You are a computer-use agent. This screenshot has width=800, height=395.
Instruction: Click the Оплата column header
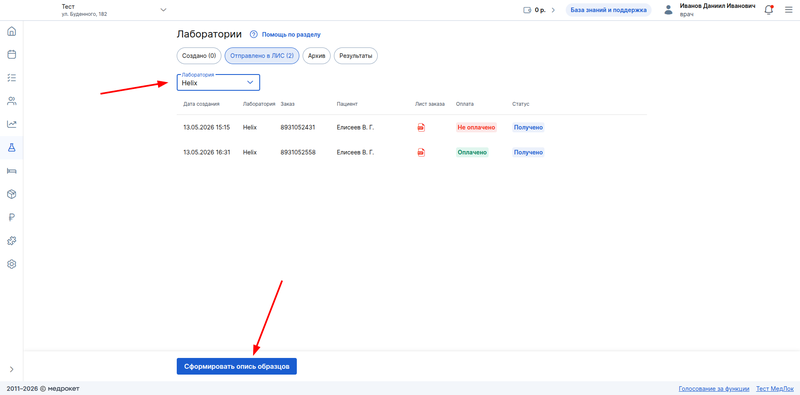pyautogui.click(x=465, y=104)
